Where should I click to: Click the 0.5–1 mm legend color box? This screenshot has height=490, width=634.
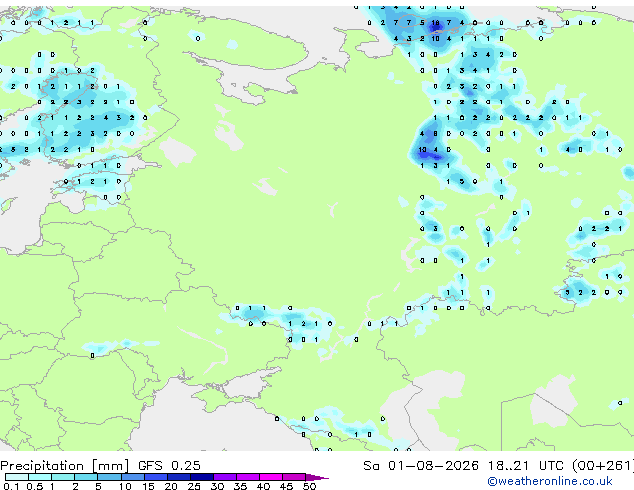(40, 477)
